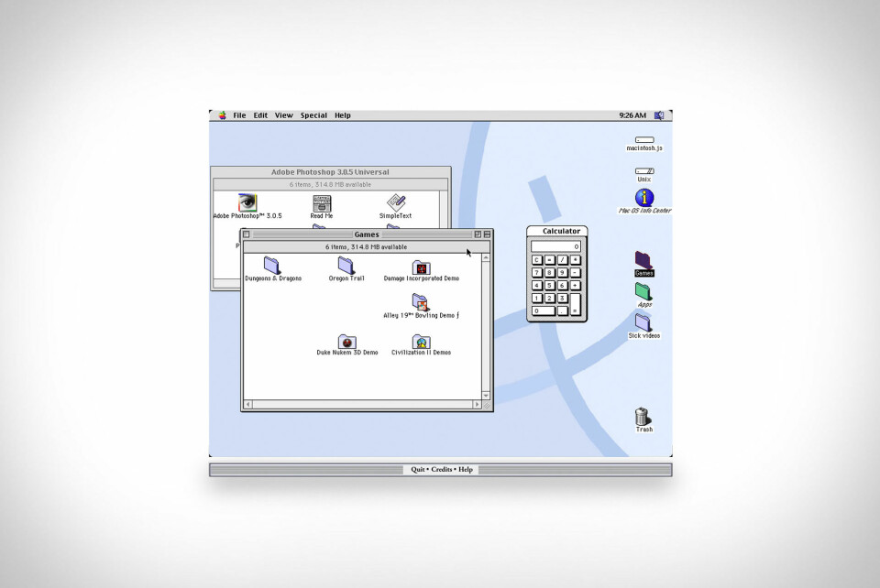Select the Civilization II Demos folder

click(x=421, y=341)
